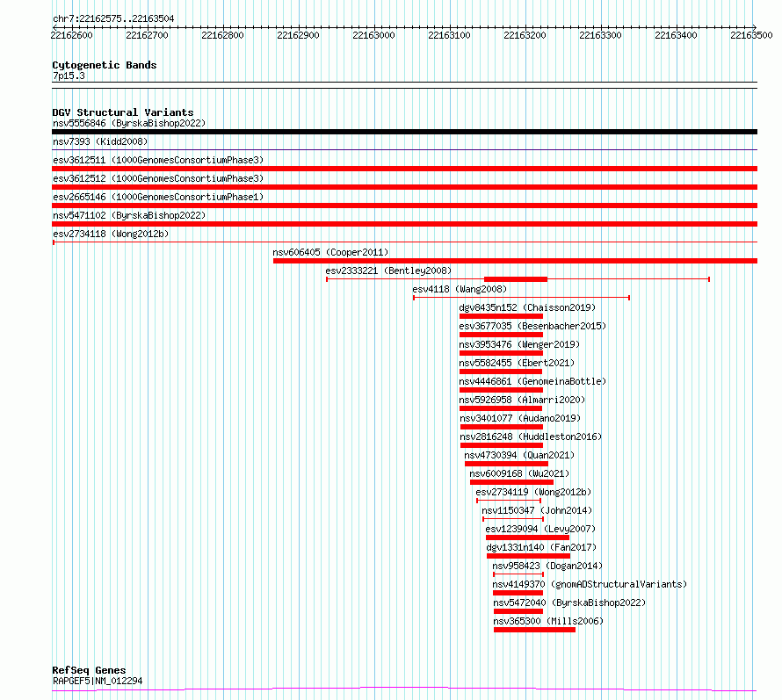This screenshot has height=700, width=782.
Task: Click the 22163000 ruler position label
Action: pyautogui.click(x=373, y=35)
